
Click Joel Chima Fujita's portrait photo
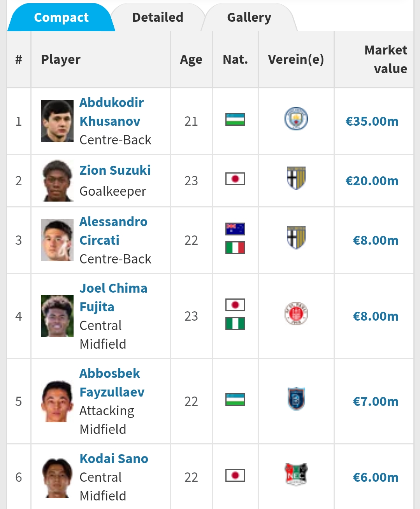point(57,316)
